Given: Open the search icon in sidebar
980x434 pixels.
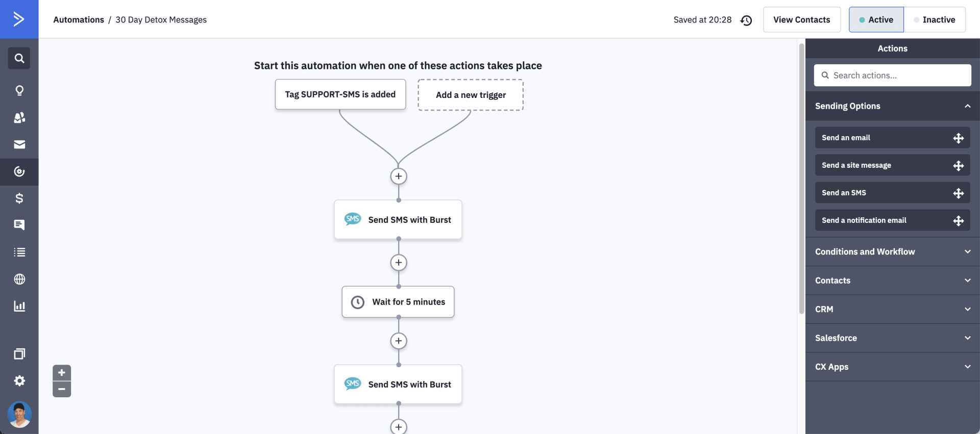Looking at the screenshot, I should [19, 58].
